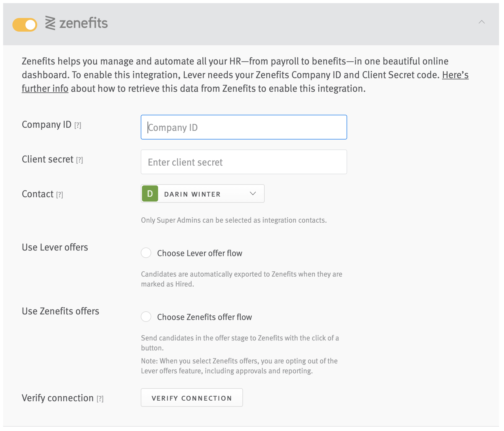Click the contact dropdown chevron arrow

coord(253,194)
